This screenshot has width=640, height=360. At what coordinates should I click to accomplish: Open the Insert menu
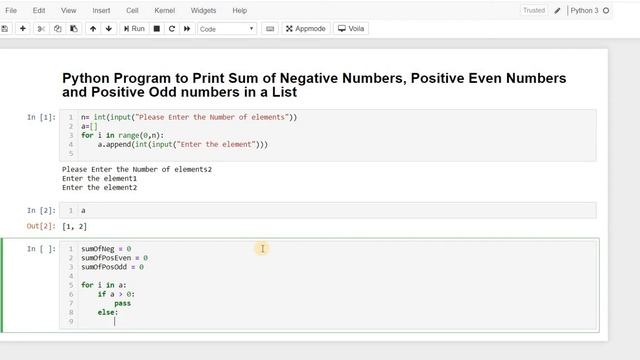[101, 11]
